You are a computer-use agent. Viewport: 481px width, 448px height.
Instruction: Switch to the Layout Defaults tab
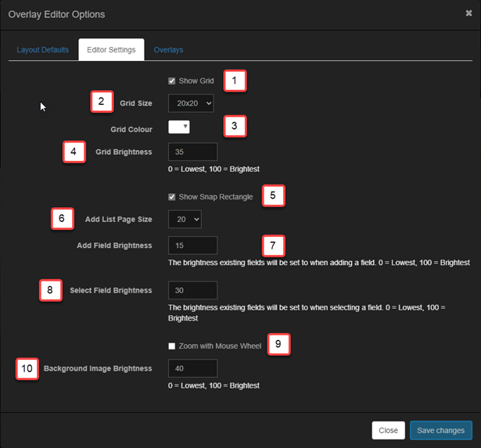pyautogui.click(x=43, y=50)
